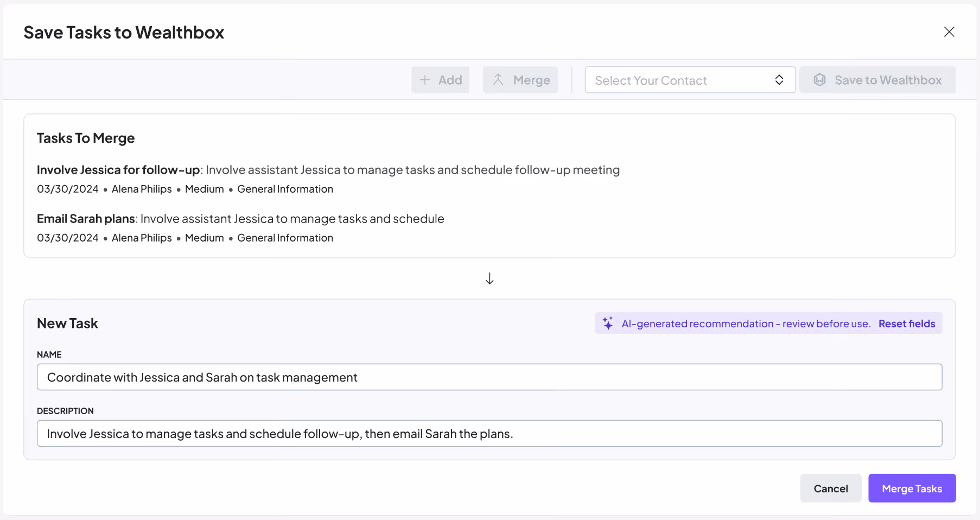Click the plus icon in Add button
Image resolution: width=980 pixels, height=520 pixels.
[425, 80]
